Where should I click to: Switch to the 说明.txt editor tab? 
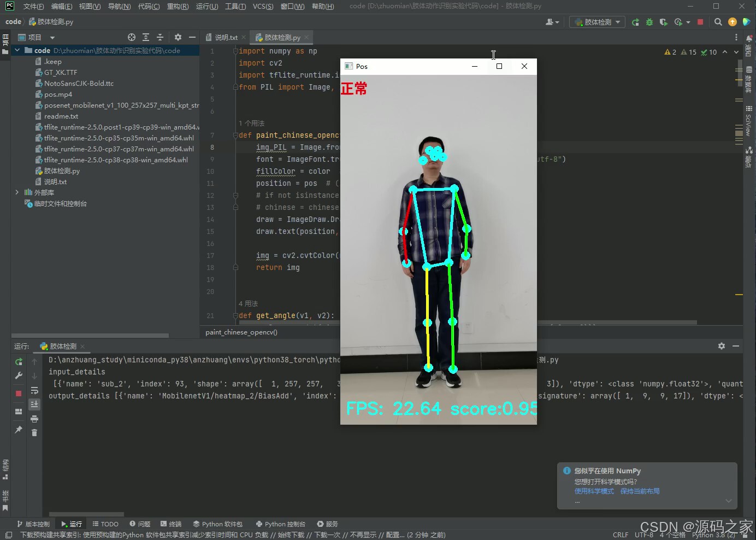[x=226, y=37]
